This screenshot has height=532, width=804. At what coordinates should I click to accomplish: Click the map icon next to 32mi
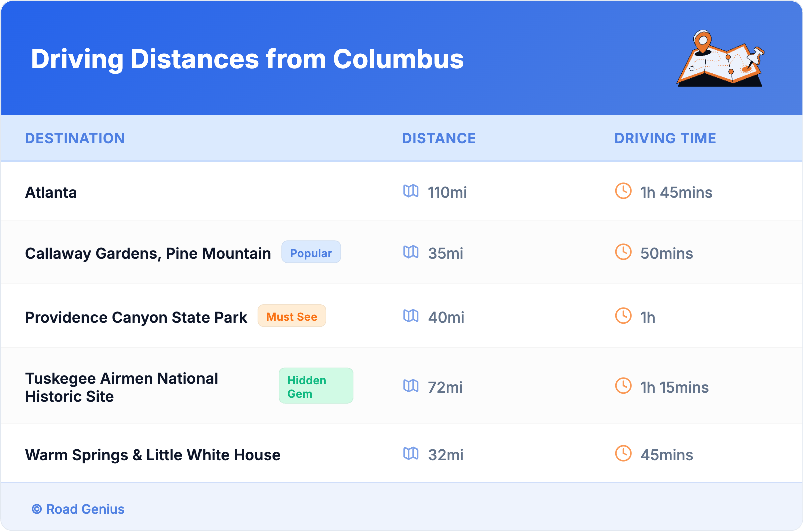pyautogui.click(x=411, y=454)
